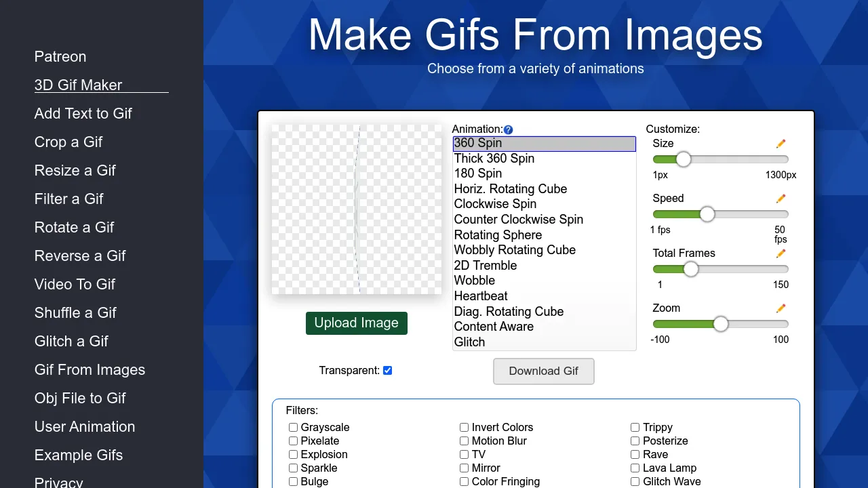The image size is (868, 488).
Task: Click the transparent image preview
Action: [x=357, y=209]
